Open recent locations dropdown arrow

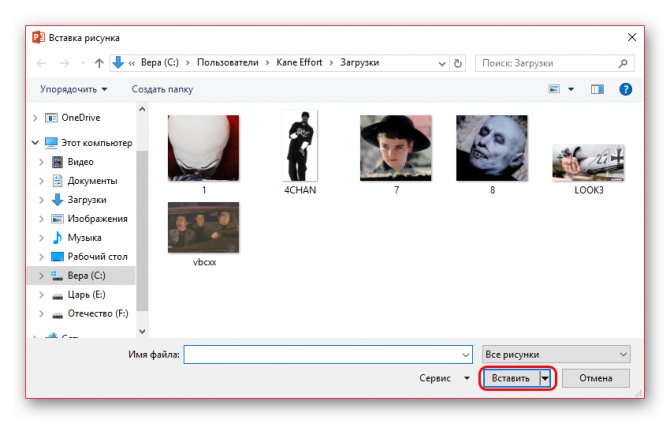[x=82, y=63]
